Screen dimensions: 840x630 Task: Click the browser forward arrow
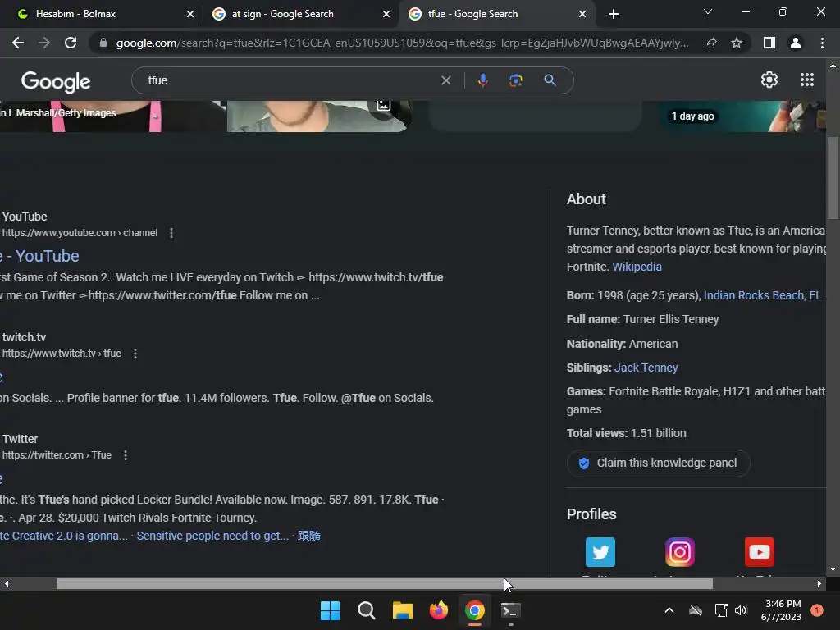44,43
